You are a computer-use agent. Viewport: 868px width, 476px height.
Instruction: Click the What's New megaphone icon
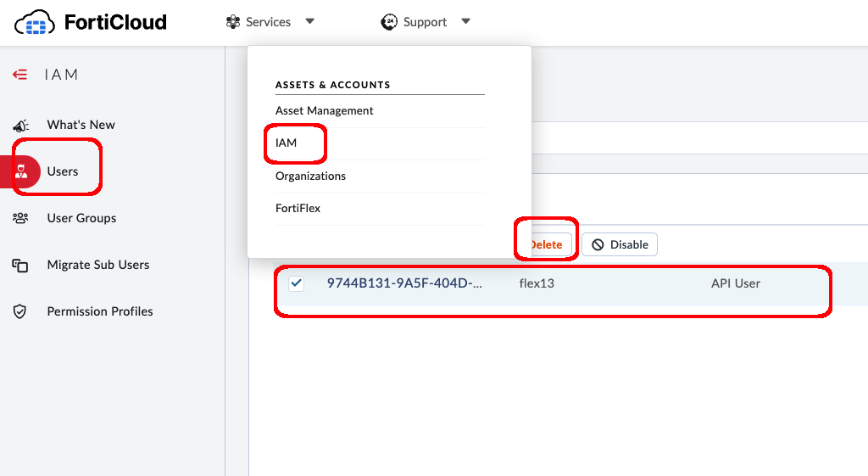coord(20,126)
